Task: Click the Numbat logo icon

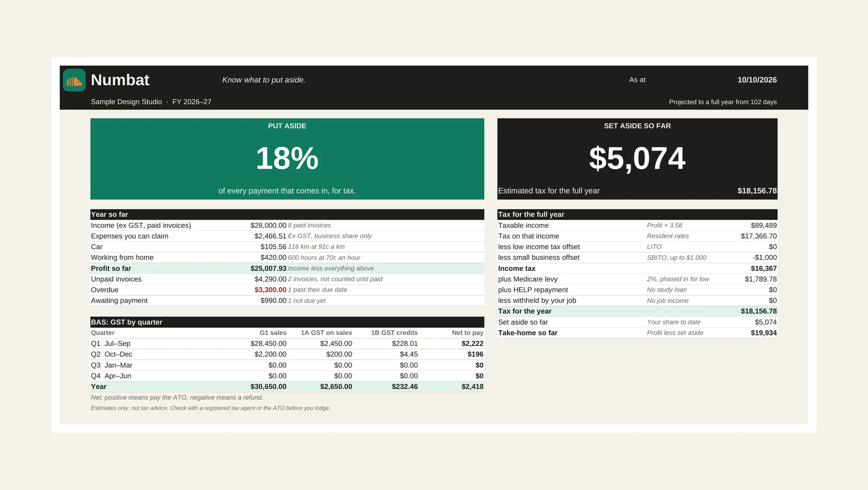Action: (x=74, y=80)
